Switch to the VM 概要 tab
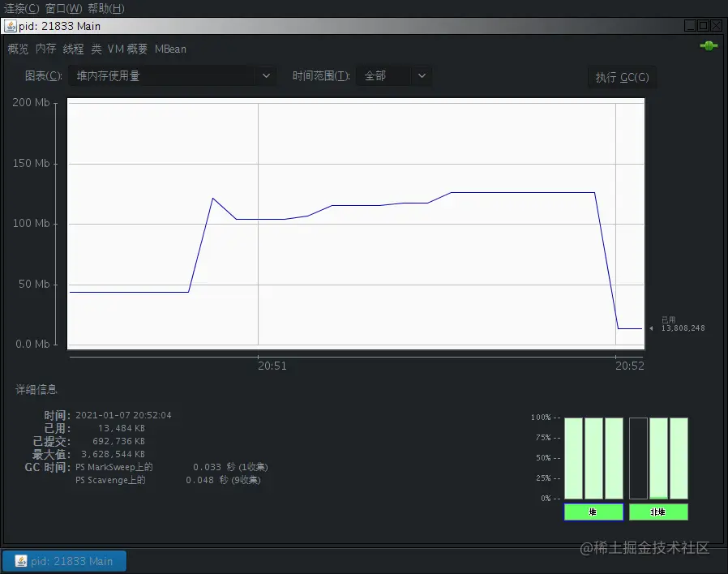The width and height of the screenshot is (728, 574). coord(127,49)
